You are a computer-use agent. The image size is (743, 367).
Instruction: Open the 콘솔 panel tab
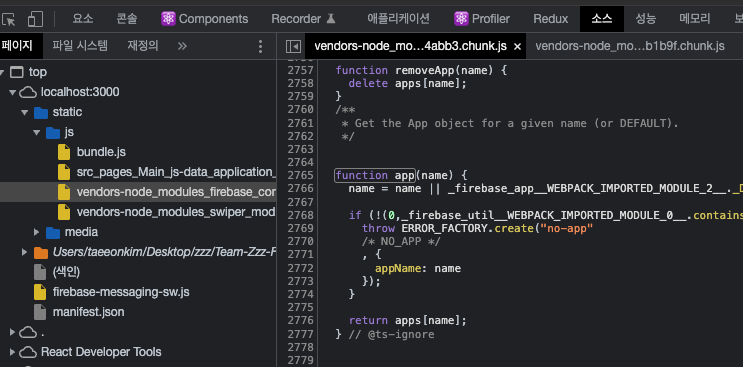pyautogui.click(x=127, y=19)
